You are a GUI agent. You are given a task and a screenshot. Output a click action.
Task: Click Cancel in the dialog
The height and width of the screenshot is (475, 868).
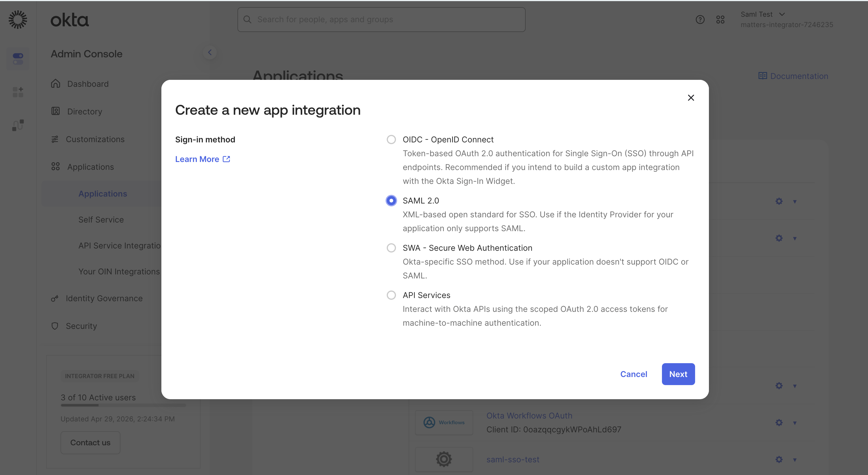click(633, 374)
